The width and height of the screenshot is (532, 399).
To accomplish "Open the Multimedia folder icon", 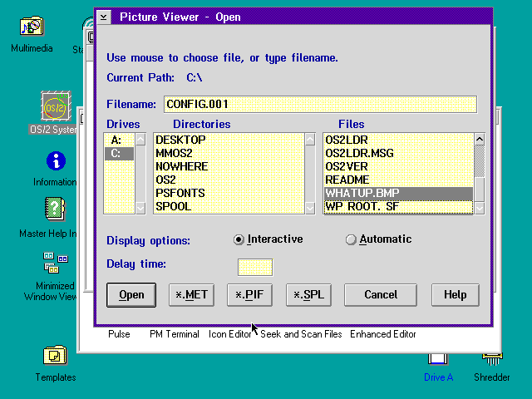I will click(x=32, y=27).
